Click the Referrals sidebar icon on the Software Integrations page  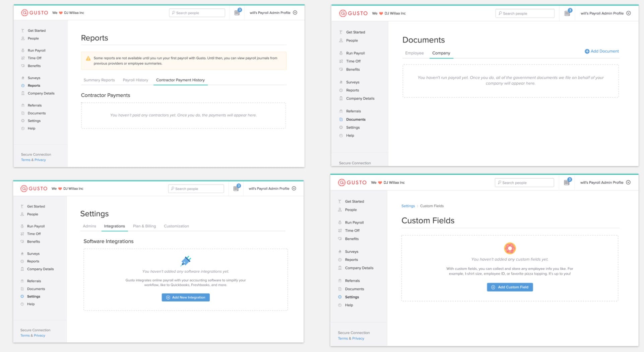coord(22,281)
